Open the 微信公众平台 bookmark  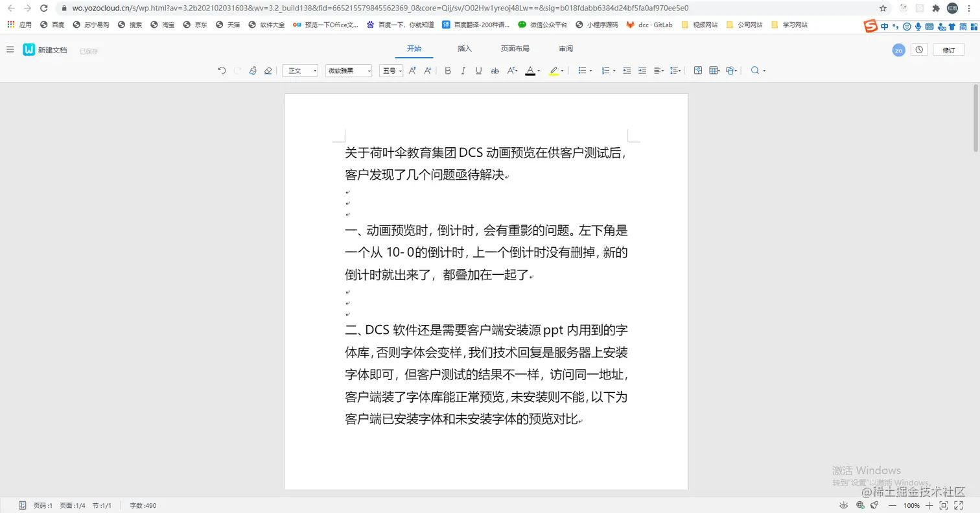coord(542,25)
